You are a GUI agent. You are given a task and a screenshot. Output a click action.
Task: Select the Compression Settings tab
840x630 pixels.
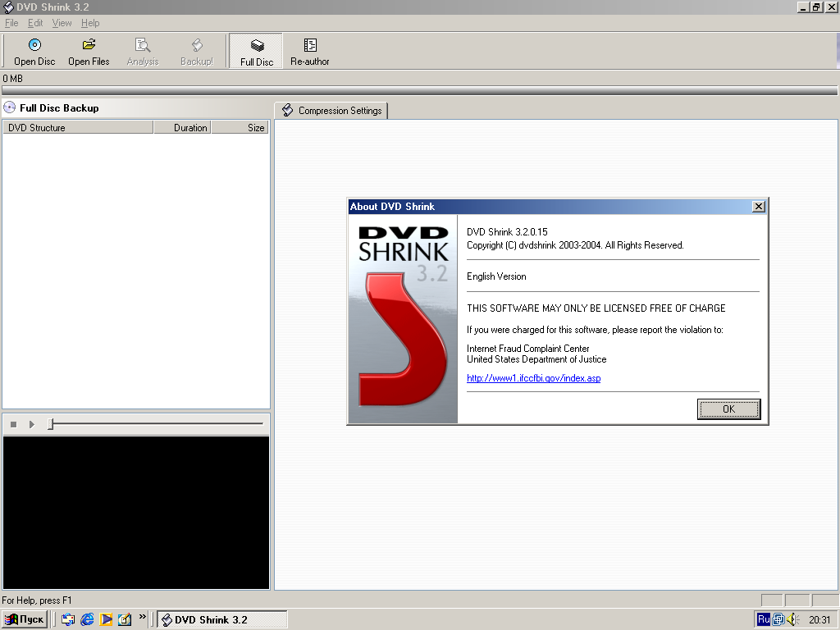coord(331,111)
